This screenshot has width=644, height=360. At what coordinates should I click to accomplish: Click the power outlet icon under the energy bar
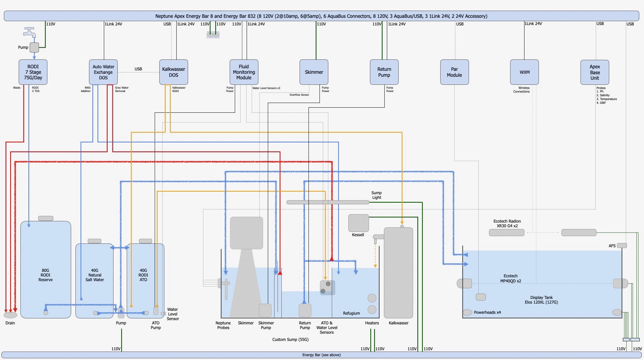pos(213,34)
